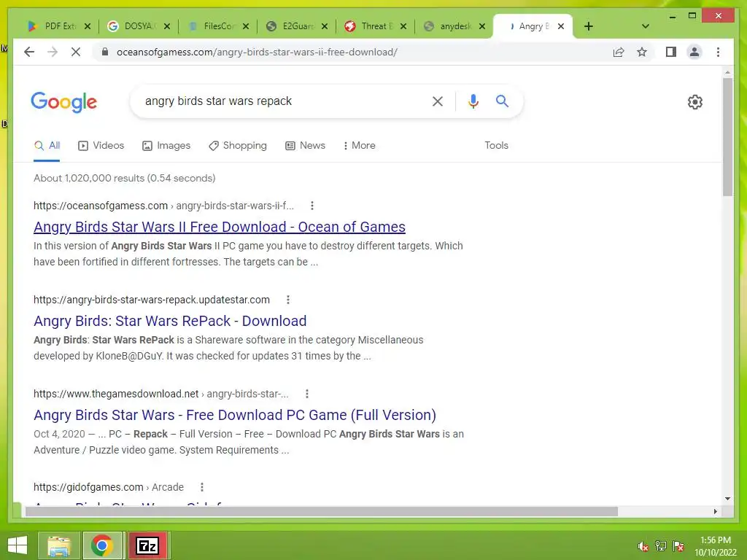Open the search Tools options
This screenshot has height=560, width=747.
tap(496, 146)
